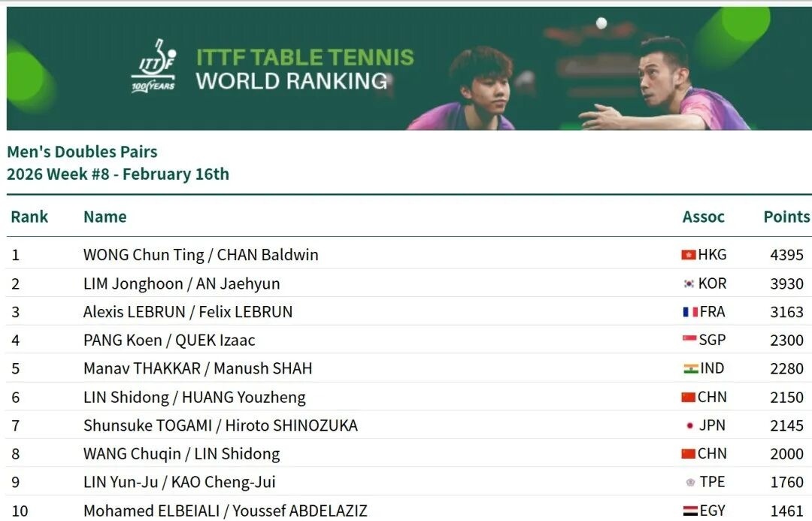Screen dimensions: 812x521
Task: Open WONG Chun Ting / CHAN Baldwin pair
Action: tap(201, 255)
